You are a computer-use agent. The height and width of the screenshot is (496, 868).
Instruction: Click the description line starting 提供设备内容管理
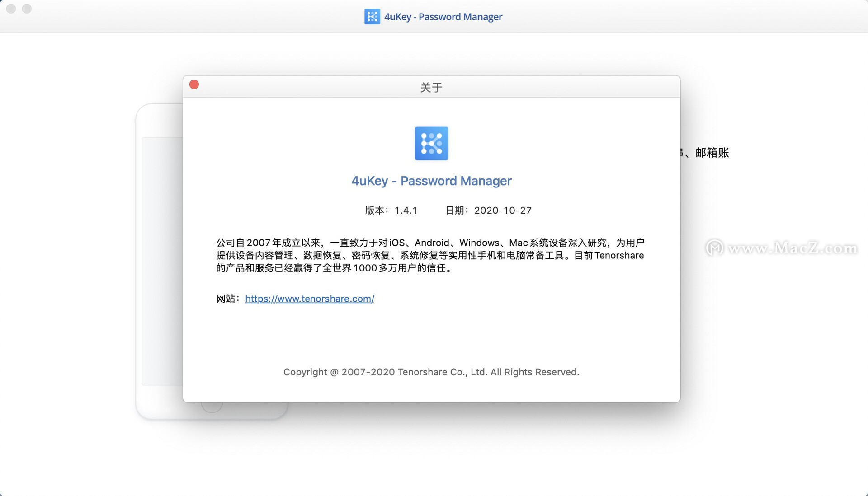430,255
